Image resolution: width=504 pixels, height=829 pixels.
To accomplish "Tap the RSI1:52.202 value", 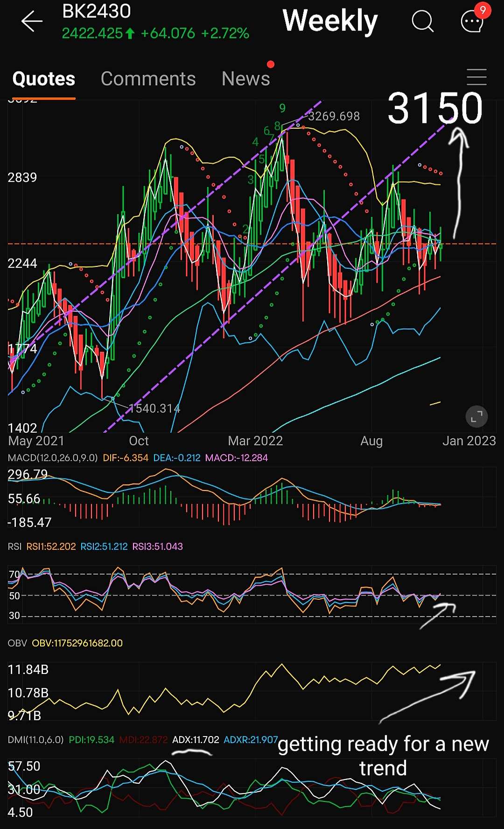I will [51, 547].
